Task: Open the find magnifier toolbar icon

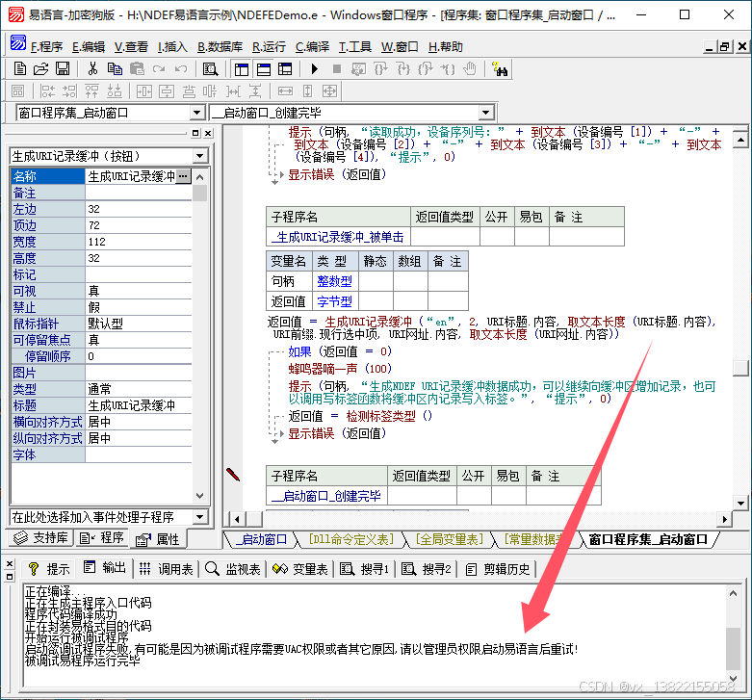Action: coord(210,69)
